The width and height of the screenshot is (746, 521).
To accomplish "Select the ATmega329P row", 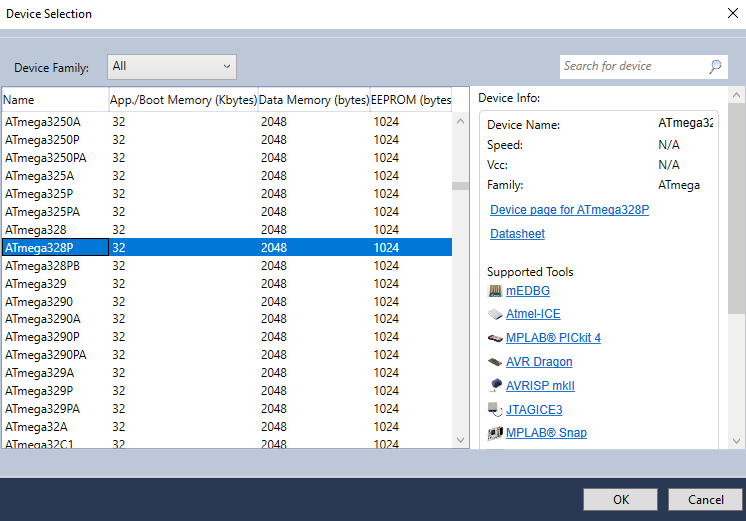I will (227, 391).
